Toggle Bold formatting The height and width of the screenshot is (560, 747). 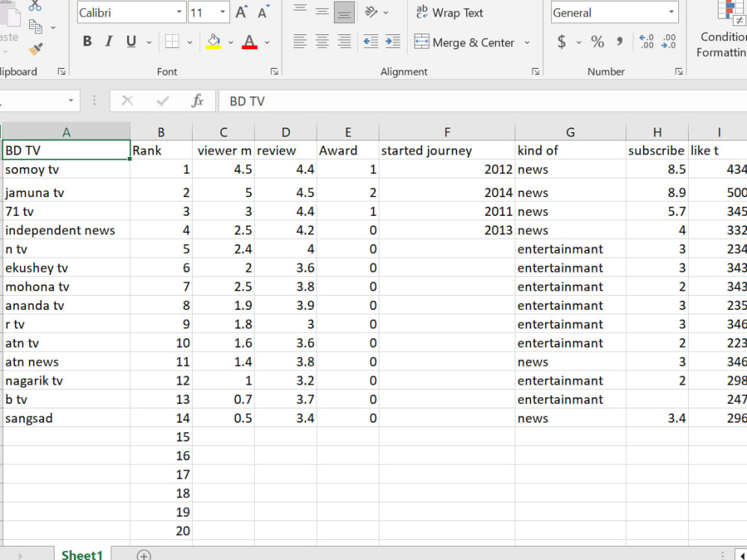click(87, 42)
